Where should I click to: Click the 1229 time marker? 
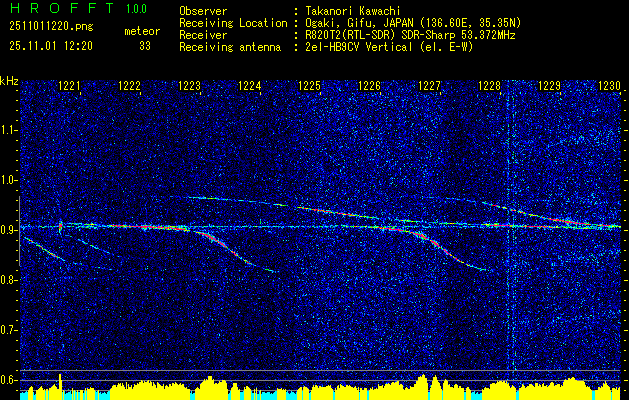[550, 85]
